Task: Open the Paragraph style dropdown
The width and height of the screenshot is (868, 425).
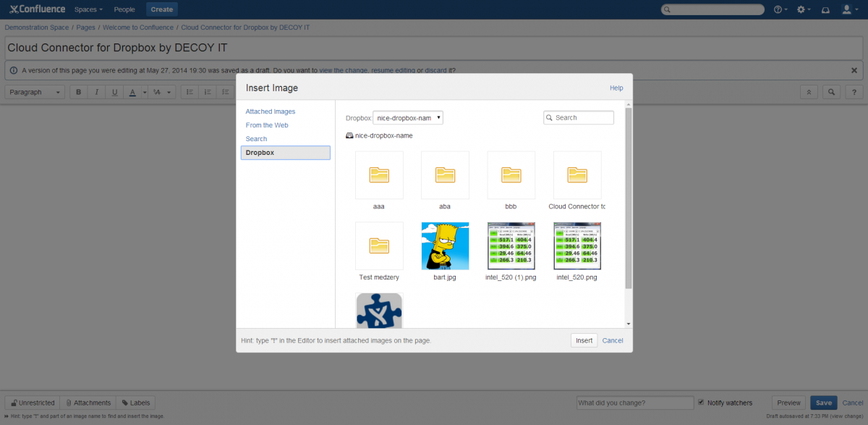Action: 35,92
